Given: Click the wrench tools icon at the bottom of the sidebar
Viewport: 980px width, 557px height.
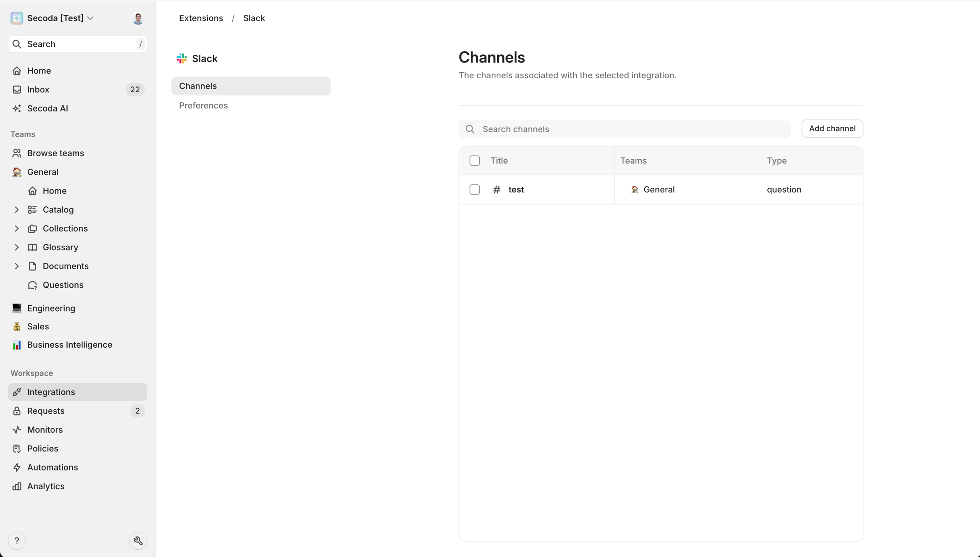Looking at the screenshot, I should (138, 541).
